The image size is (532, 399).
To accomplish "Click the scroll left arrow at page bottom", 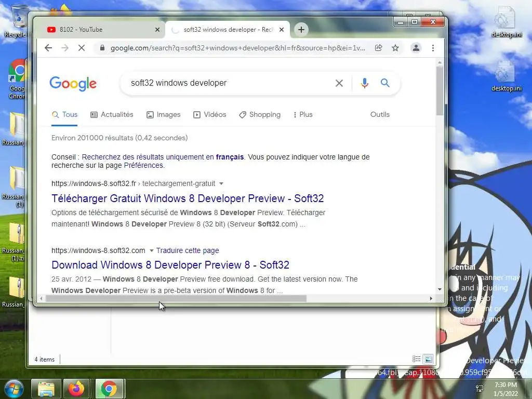I will coord(41,299).
